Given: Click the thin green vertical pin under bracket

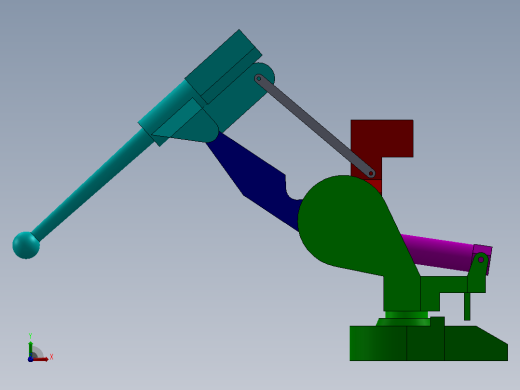Looking at the screenshot, I should (467, 307).
